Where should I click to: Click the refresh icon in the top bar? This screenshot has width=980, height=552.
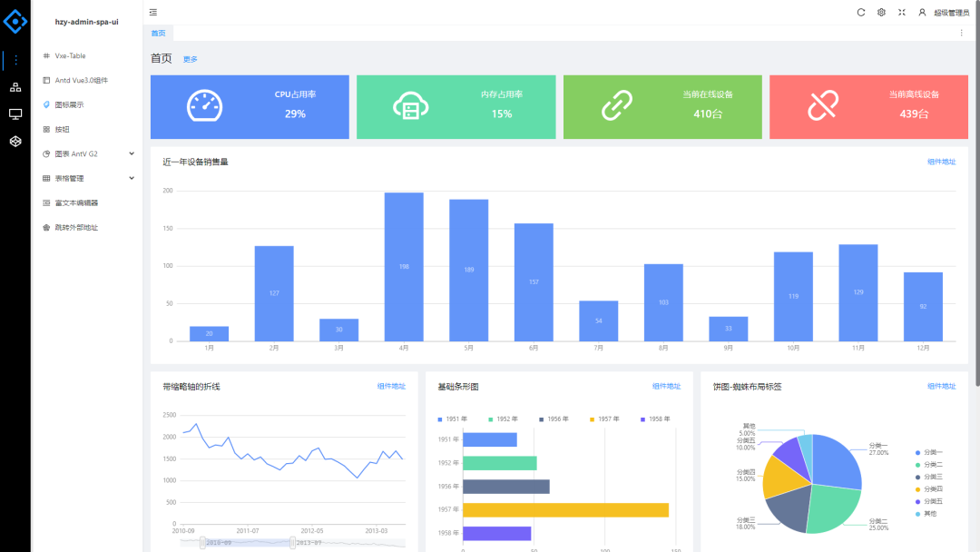861,12
